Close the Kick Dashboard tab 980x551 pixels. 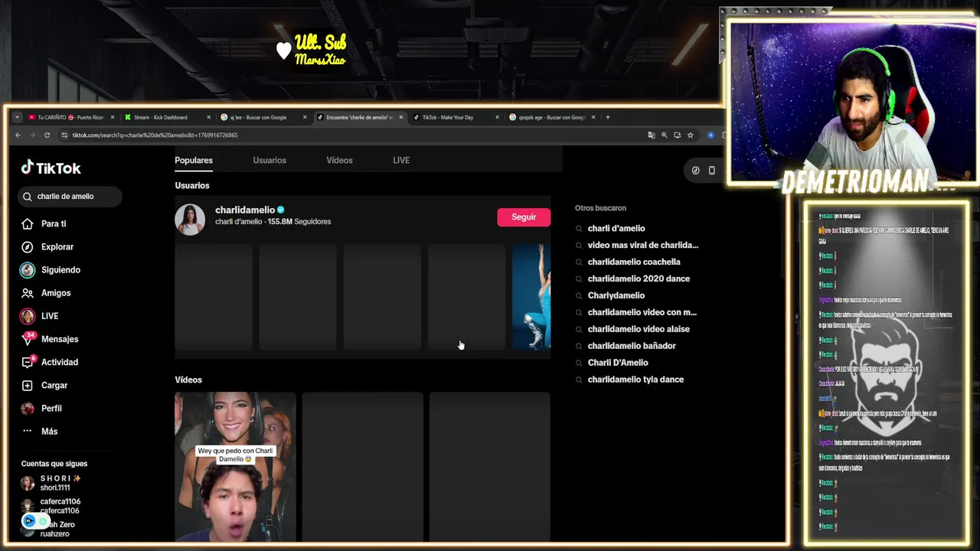pyautogui.click(x=208, y=117)
